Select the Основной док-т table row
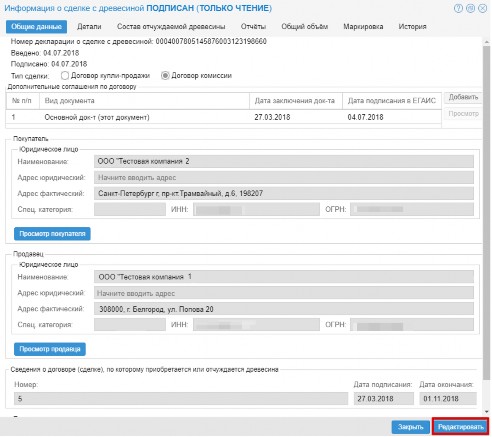 [223, 117]
